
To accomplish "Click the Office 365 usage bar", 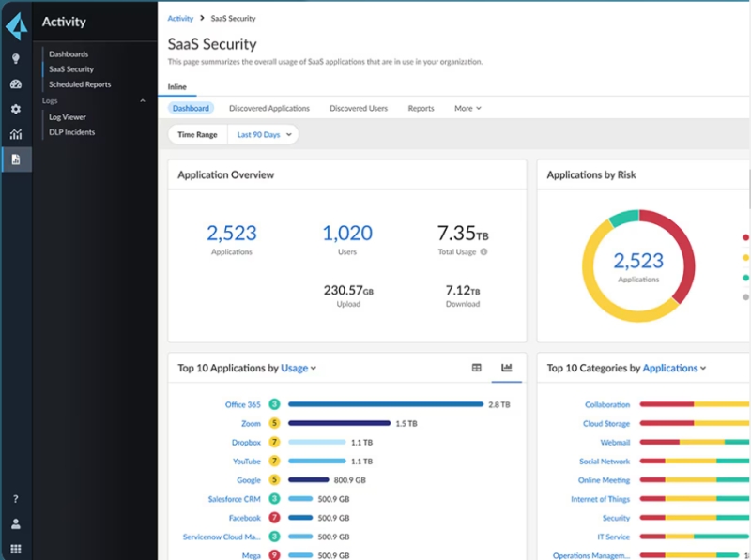I will pos(386,404).
